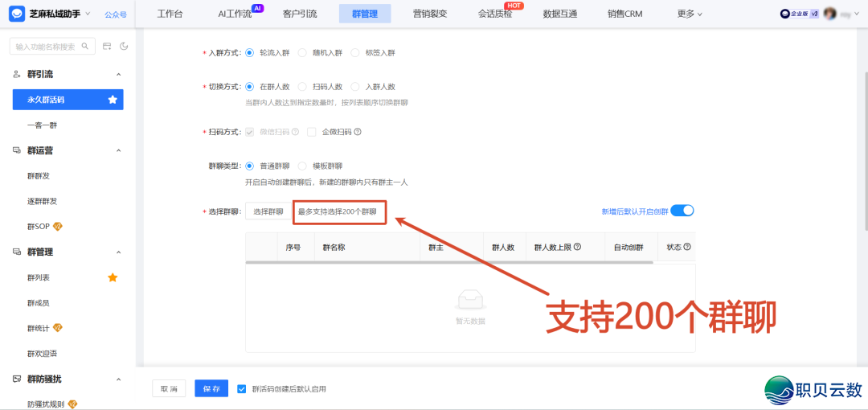Click the 群防骚扰 section icon
Image resolution: width=868 pixels, height=410 pixels.
point(17,379)
